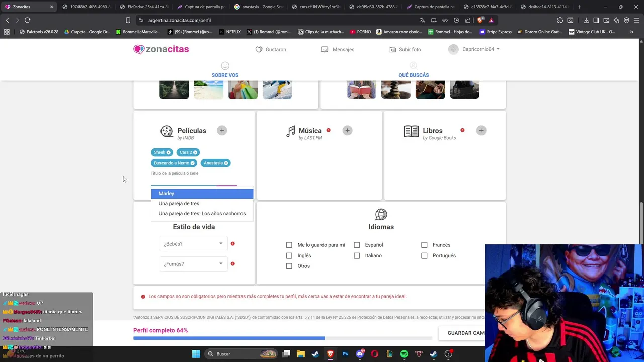Click the zonacitas logo
Image resolution: width=644 pixels, height=362 pixels.
pyautogui.click(x=161, y=49)
